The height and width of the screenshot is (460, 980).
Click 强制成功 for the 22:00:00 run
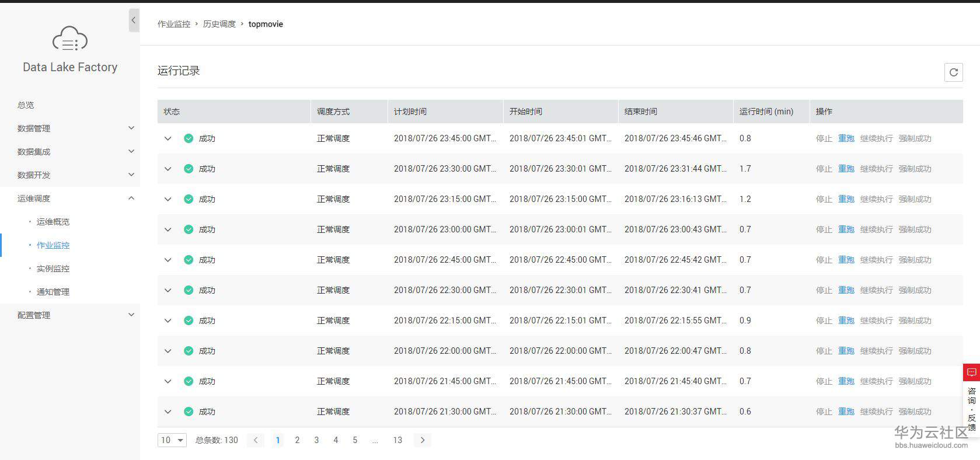tap(915, 351)
